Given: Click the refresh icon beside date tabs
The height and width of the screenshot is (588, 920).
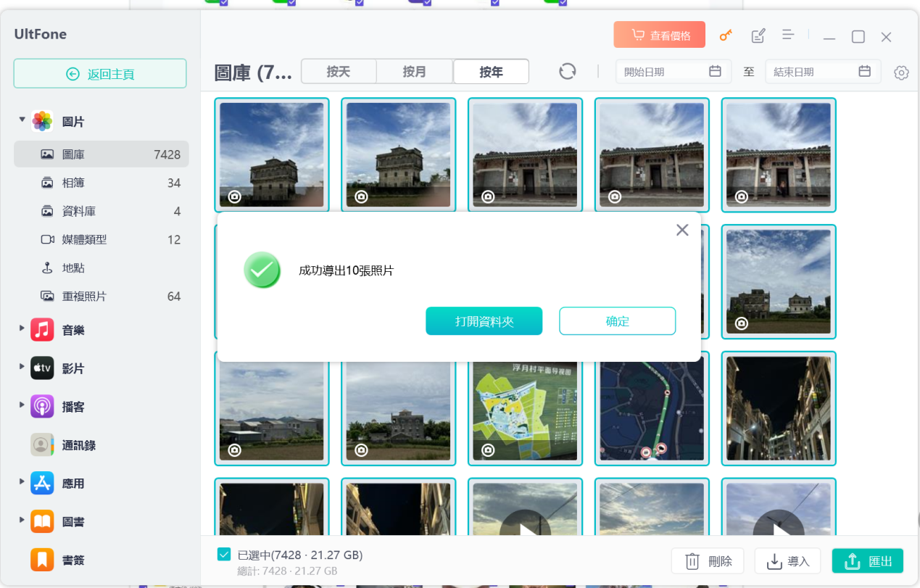Looking at the screenshot, I should tap(567, 71).
